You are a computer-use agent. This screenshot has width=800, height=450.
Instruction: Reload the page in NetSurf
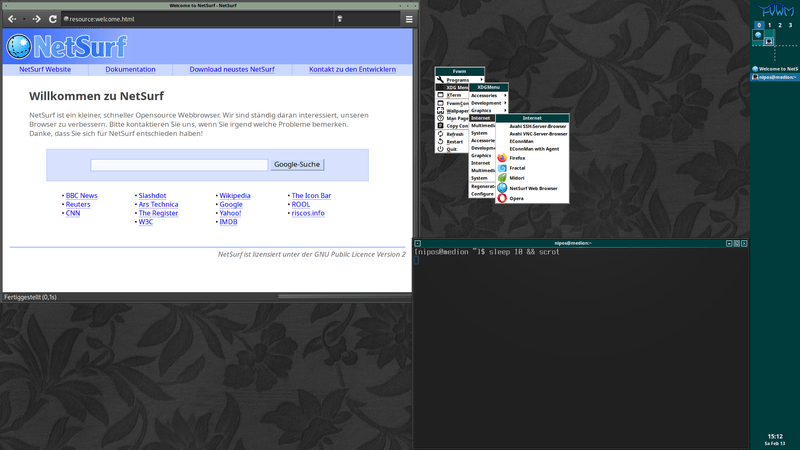(53, 19)
